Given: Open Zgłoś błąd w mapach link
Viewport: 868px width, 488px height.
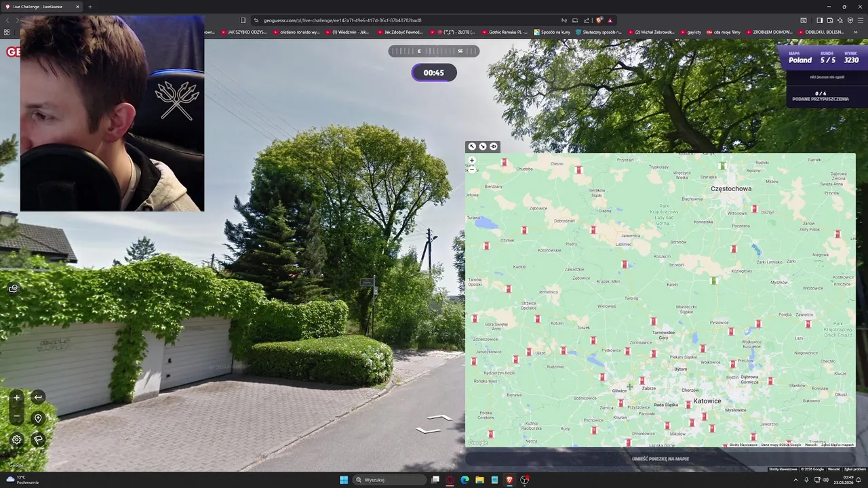Looking at the screenshot, I should coord(837,445).
